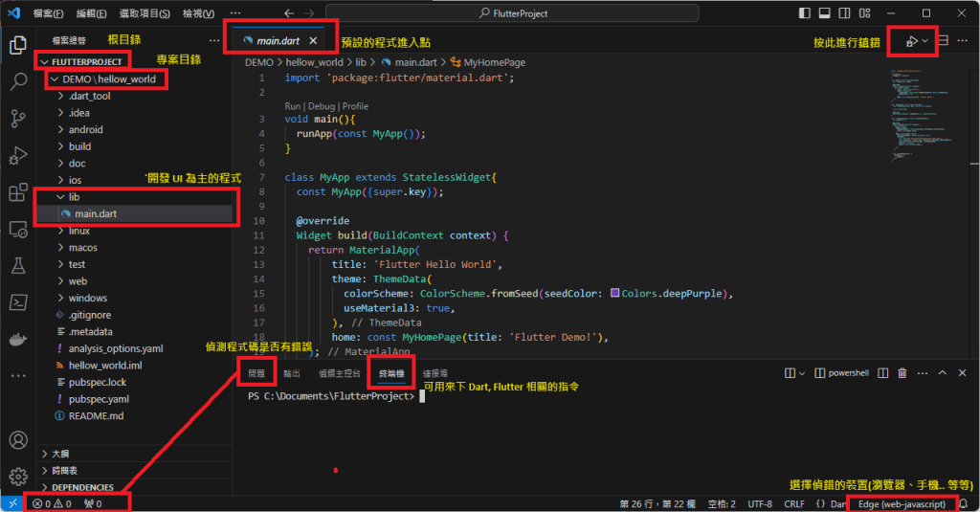Open the 檔案(F) menu
Screen dimensions: 980x512
48,13
